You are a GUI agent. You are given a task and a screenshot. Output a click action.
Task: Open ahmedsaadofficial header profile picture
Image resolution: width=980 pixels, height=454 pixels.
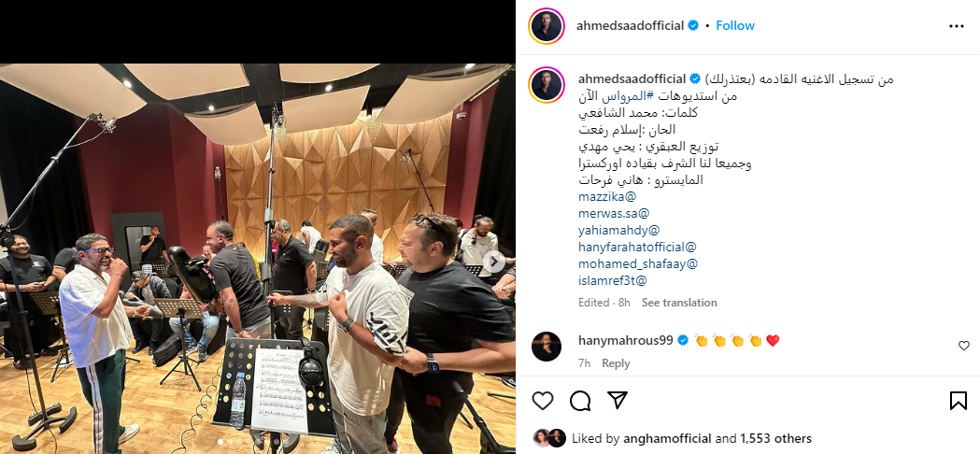pos(547,26)
